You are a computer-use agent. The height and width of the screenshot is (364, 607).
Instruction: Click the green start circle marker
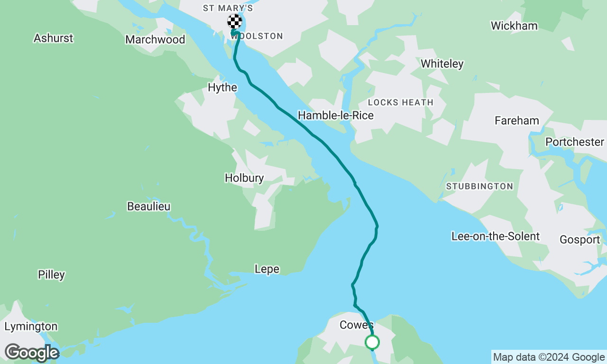[x=372, y=342]
